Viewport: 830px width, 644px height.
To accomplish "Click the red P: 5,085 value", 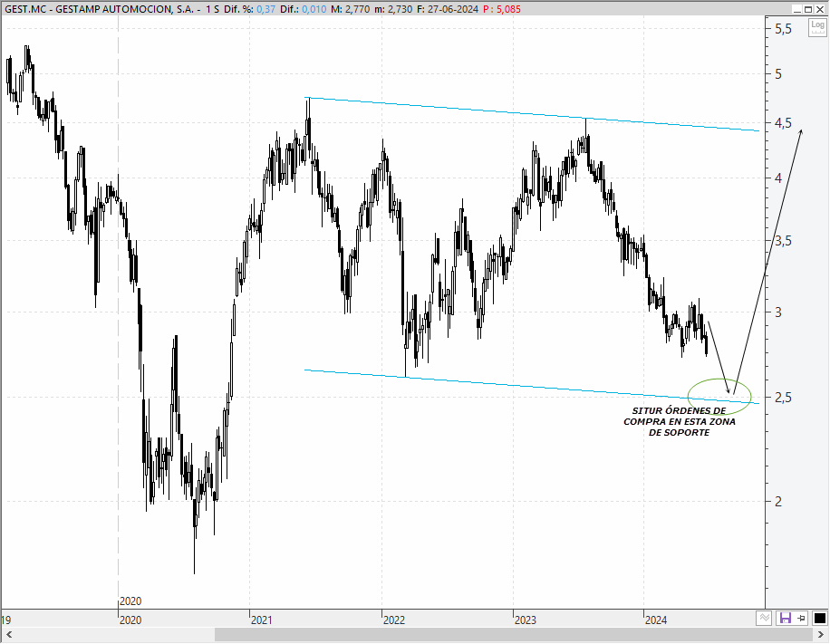I will [502, 9].
